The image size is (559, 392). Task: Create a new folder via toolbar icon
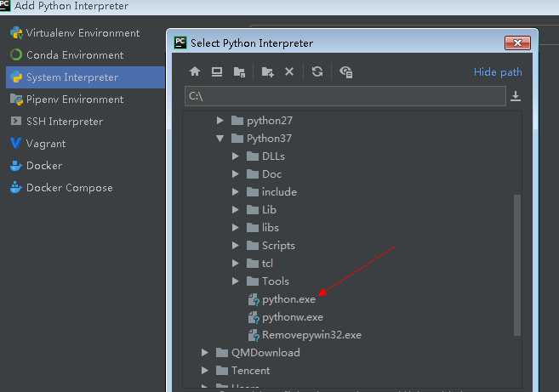[267, 72]
